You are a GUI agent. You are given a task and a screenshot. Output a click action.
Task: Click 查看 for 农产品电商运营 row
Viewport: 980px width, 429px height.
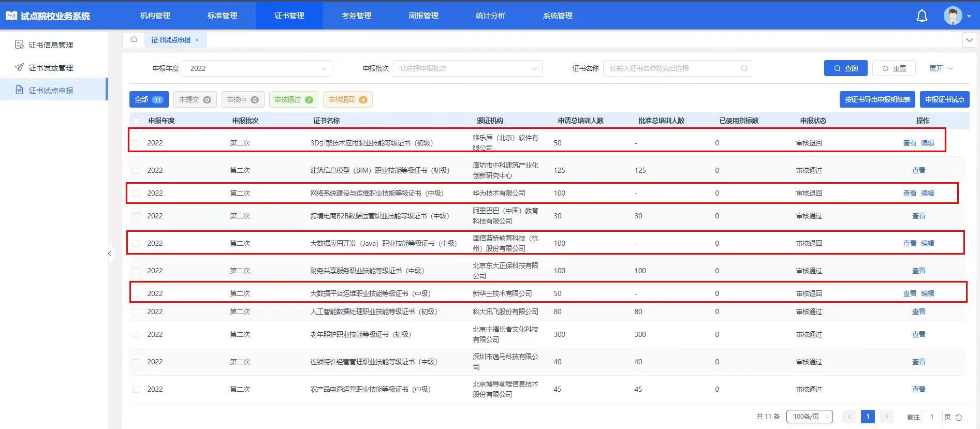point(918,389)
